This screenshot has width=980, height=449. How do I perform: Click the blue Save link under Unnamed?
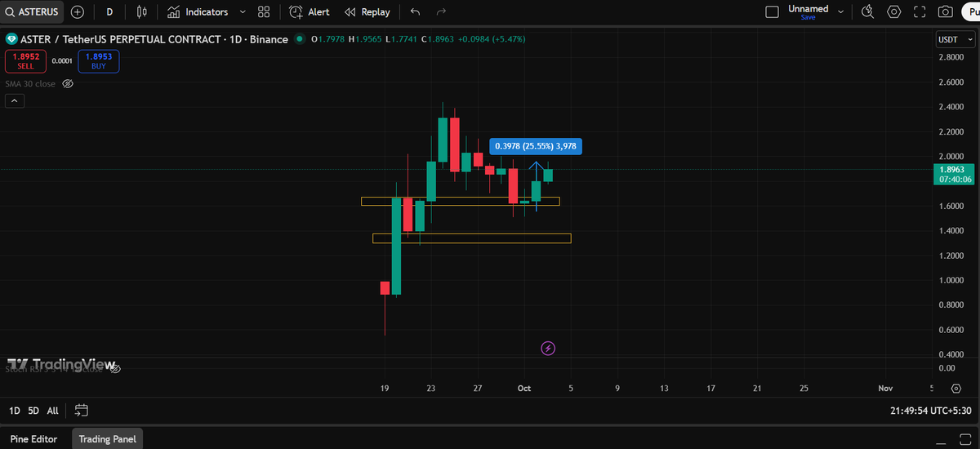click(x=808, y=17)
